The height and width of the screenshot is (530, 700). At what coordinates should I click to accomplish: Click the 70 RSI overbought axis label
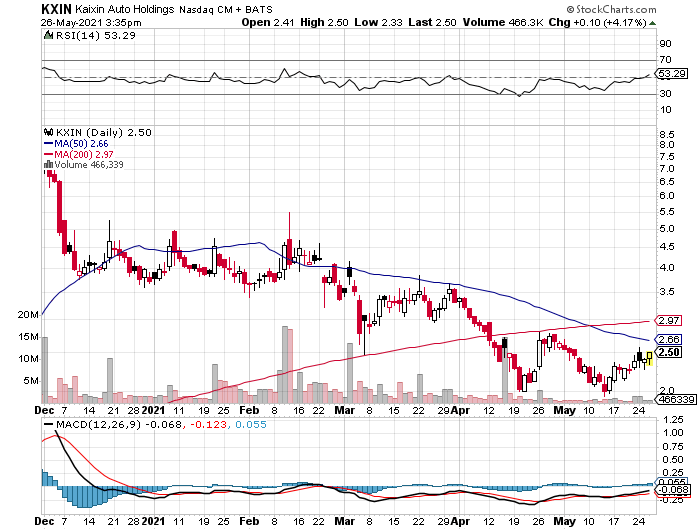(x=666, y=59)
